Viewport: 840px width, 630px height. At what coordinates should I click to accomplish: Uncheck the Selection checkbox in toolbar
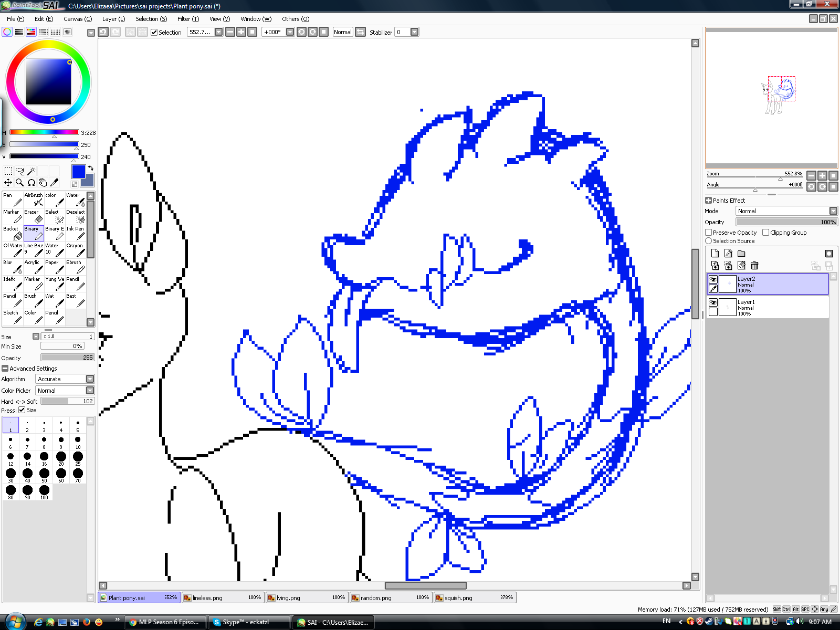point(154,33)
